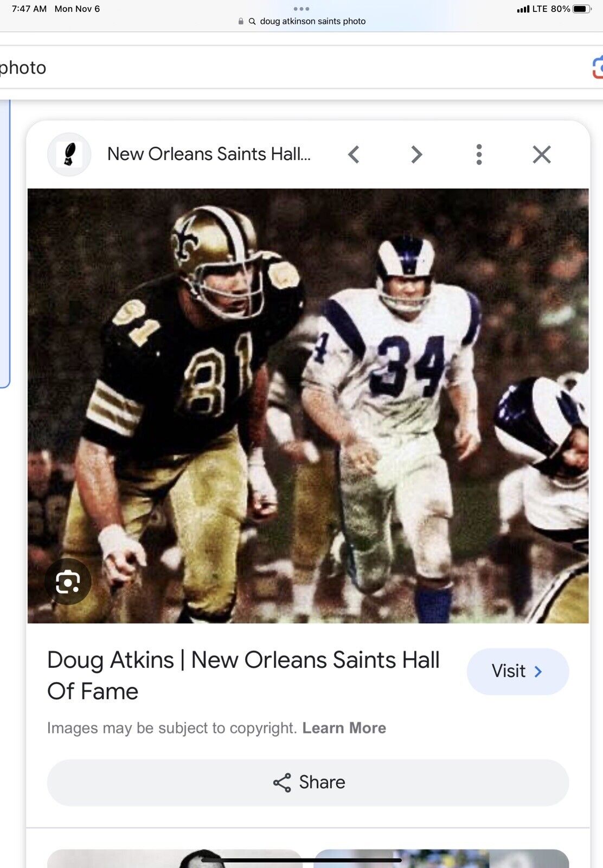Tap the browser address bar search text
603x868 pixels.
(x=313, y=21)
